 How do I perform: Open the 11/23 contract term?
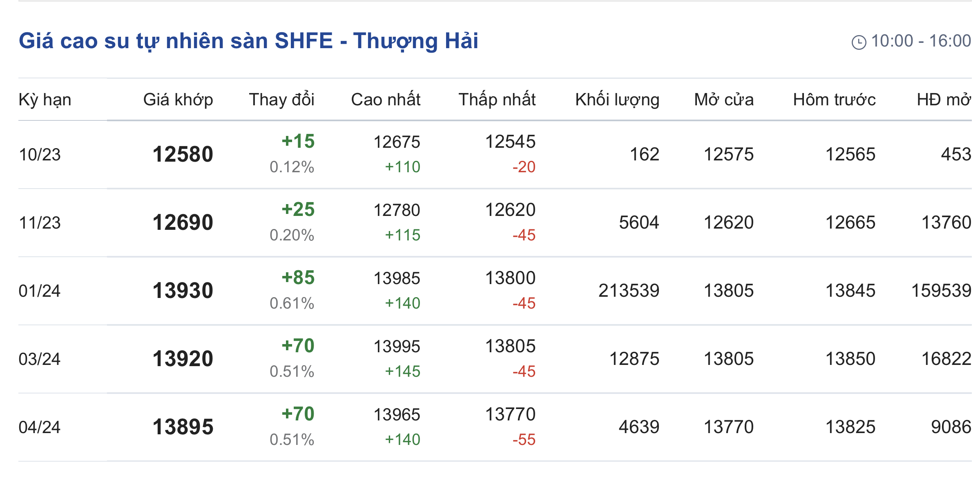[40, 223]
